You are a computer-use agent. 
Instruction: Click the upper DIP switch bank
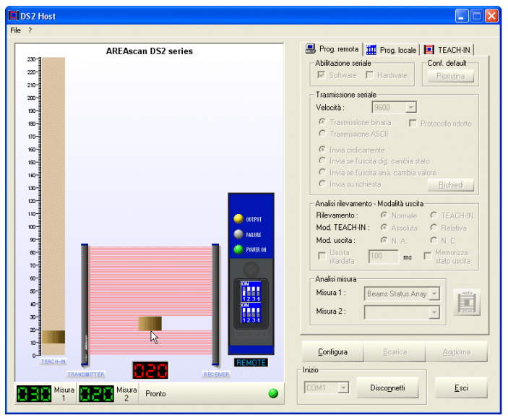(251, 291)
